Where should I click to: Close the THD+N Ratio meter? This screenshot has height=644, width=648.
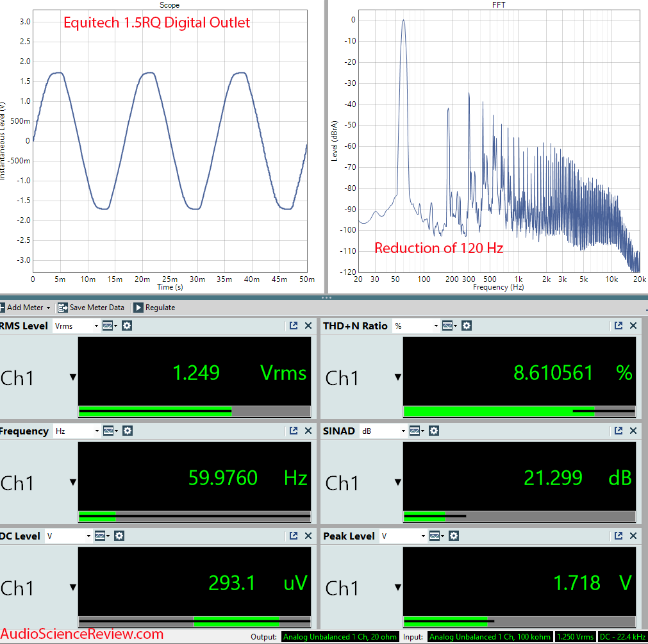(x=633, y=326)
